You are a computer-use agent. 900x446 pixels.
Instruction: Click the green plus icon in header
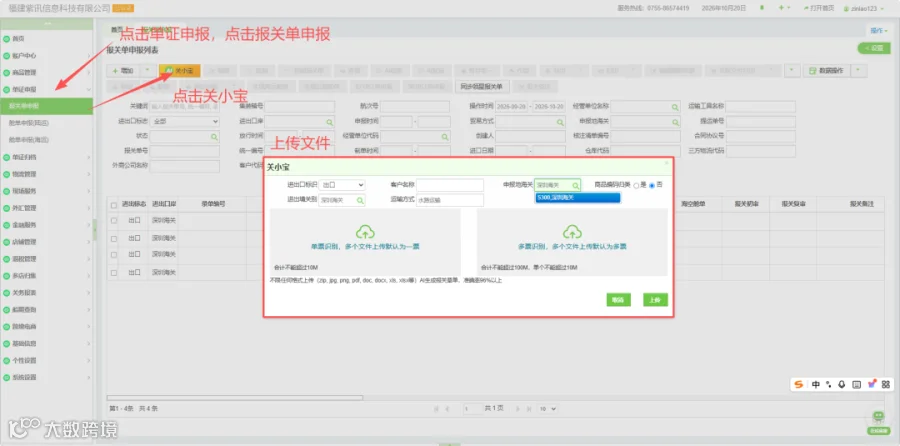pos(781,8)
